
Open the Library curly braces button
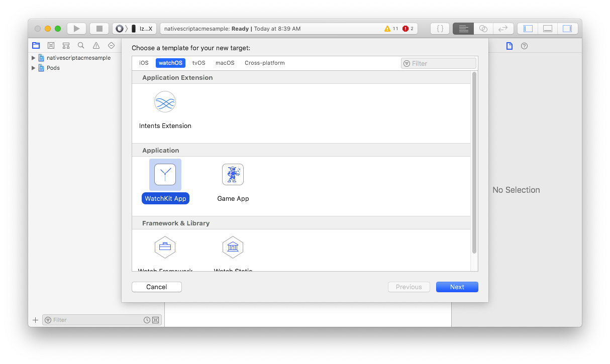coord(440,29)
